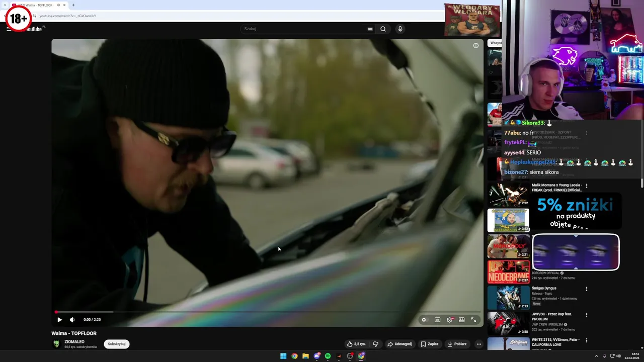644x362 pixels.
Task: Open File Explorer from the taskbar
Action: tap(305, 356)
